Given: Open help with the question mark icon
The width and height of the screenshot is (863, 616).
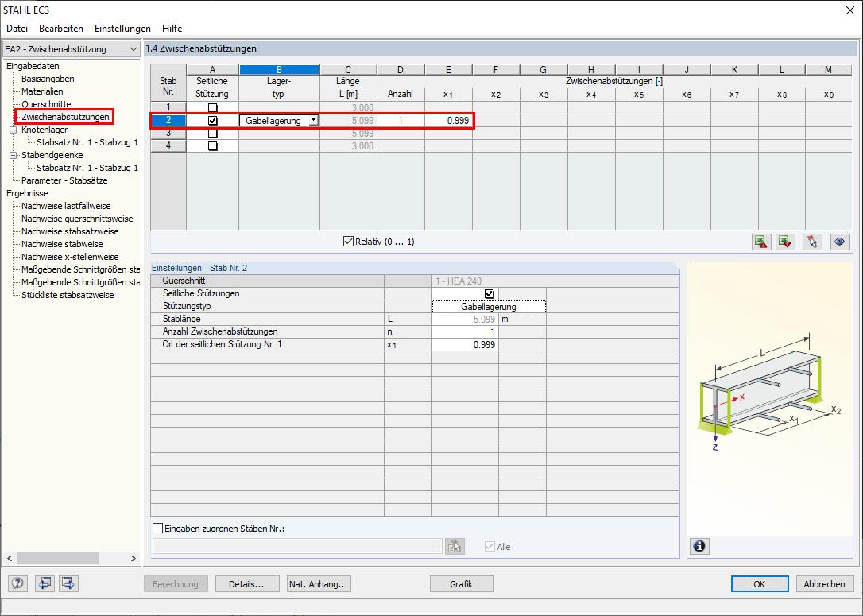Looking at the screenshot, I should click(17, 583).
